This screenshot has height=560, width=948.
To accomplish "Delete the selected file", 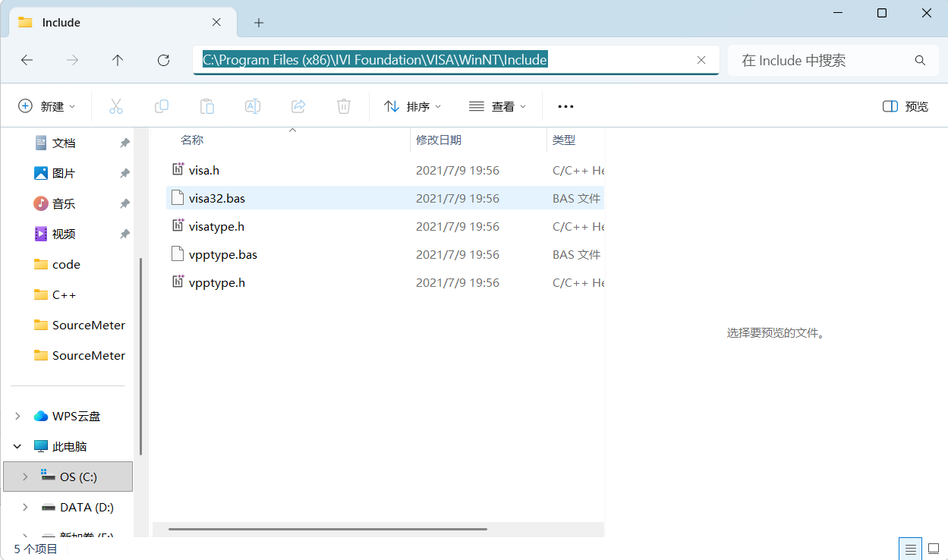I will tap(343, 105).
